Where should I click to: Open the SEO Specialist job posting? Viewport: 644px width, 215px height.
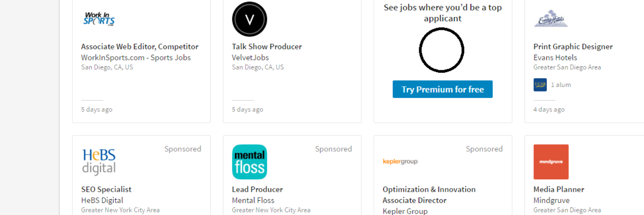click(106, 189)
